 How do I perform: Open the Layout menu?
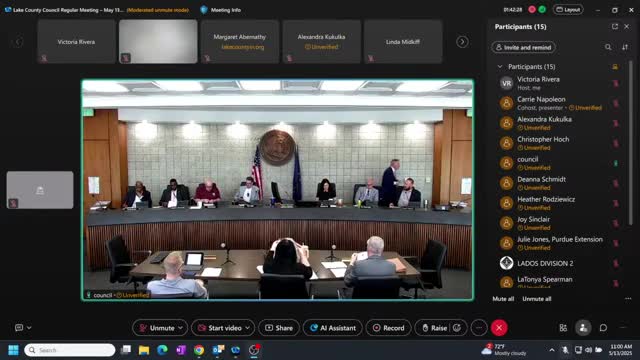[x=568, y=9]
